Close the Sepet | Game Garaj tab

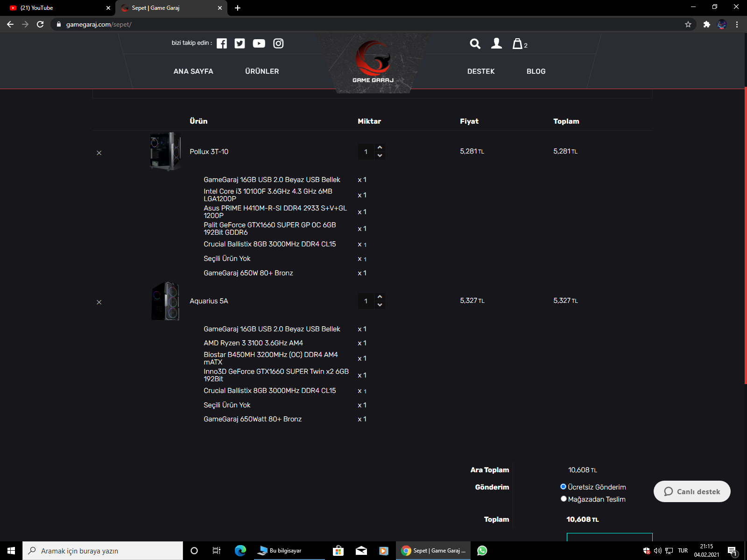(x=220, y=8)
